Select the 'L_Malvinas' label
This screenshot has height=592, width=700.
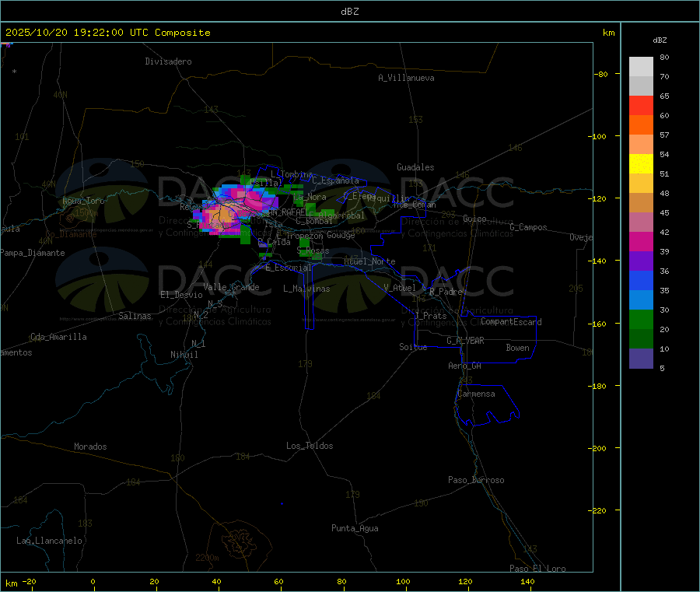tap(306, 289)
